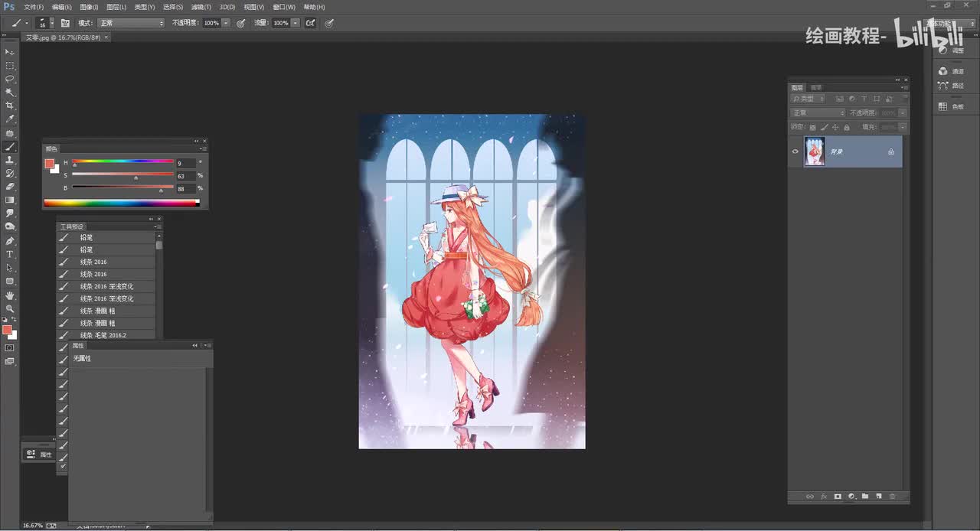Click the saturation S value field

tap(185, 175)
